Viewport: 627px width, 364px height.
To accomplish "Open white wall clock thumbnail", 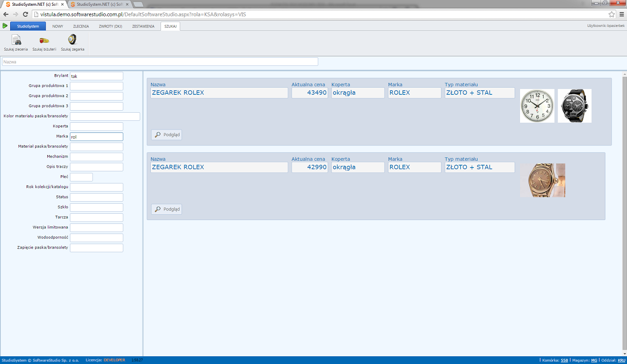I will pos(537,106).
